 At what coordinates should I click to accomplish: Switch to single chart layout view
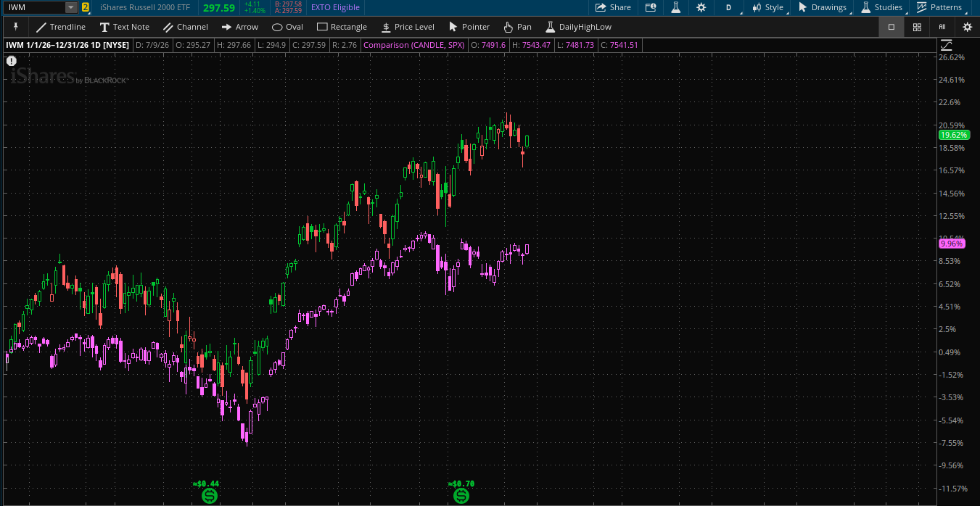point(892,27)
